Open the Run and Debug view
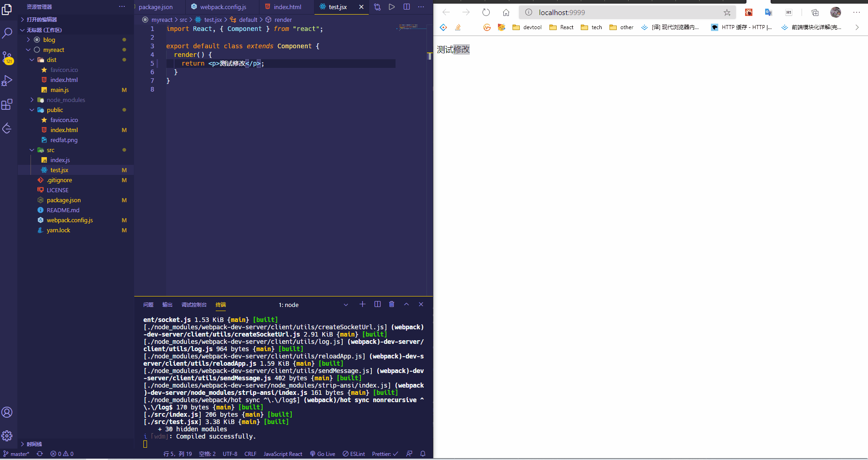868x460 pixels. pyautogui.click(x=7, y=81)
